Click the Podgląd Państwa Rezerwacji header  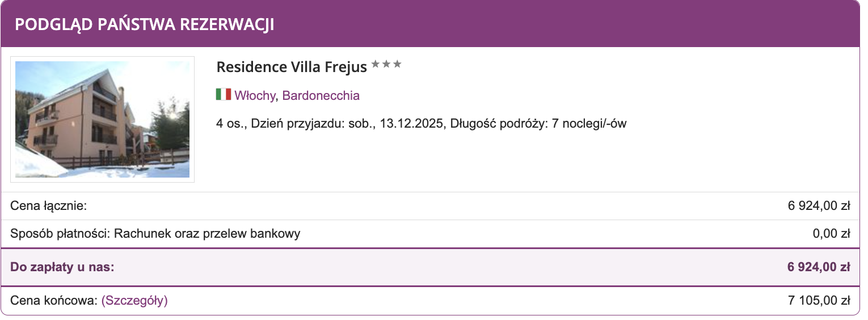(x=145, y=25)
